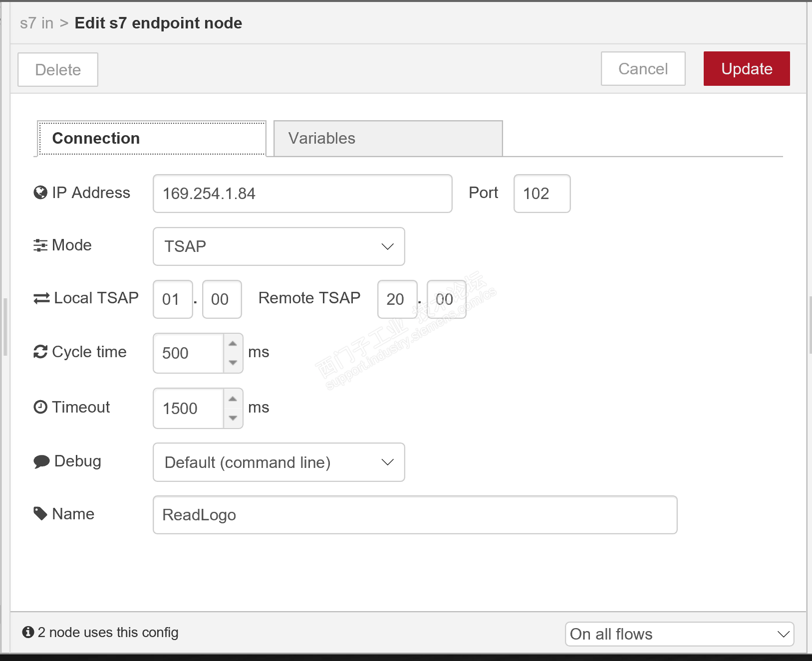Click the IP Address input field
The width and height of the screenshot is (812, 661).
[302, 194]
